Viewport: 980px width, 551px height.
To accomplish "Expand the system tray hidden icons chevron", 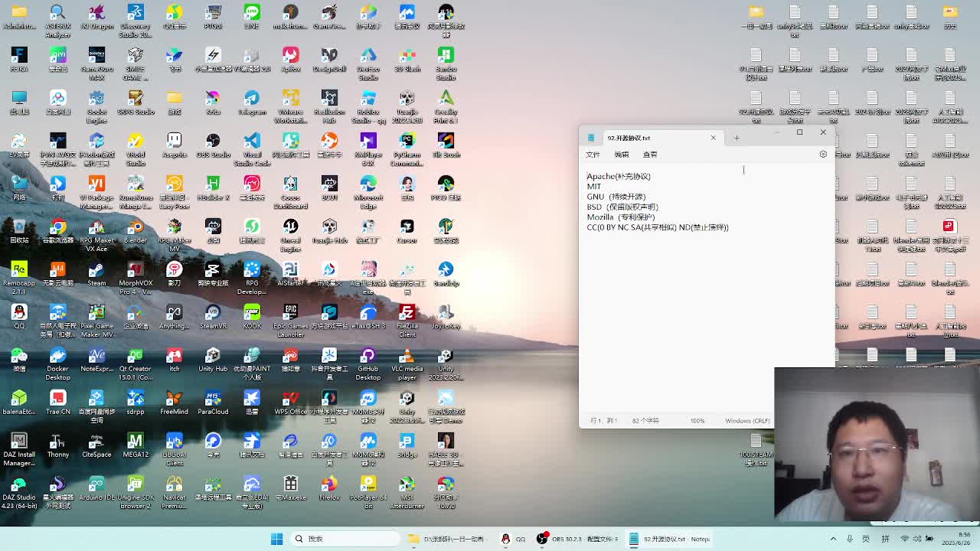I will pyautogui.click(x=833, y=539).
